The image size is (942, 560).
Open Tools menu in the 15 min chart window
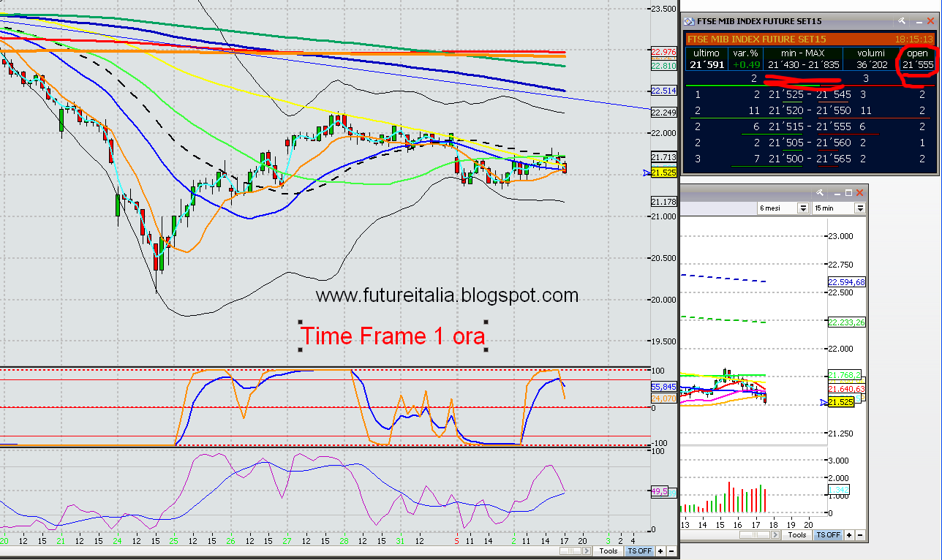(797, 535)
